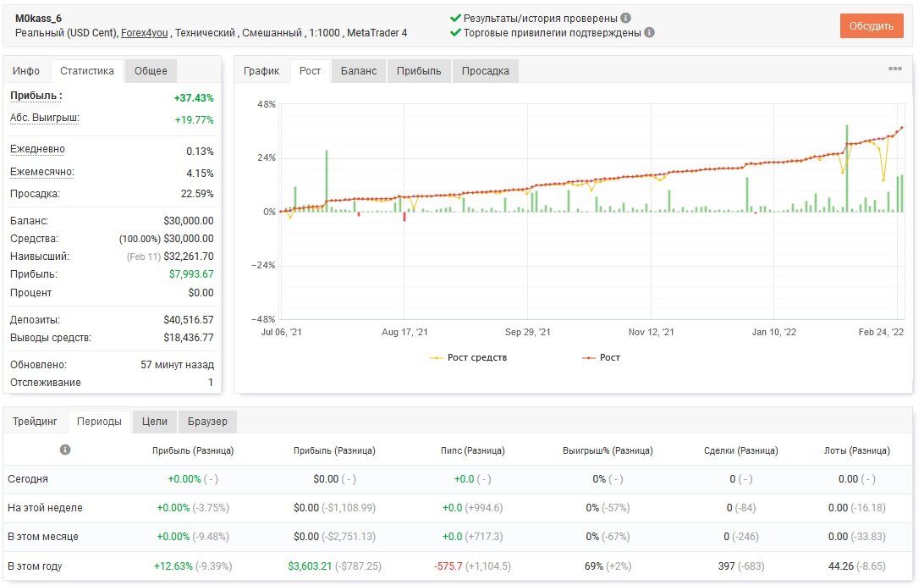Select the Статистика tab
The image size is (924, 585).
(87, 71)
